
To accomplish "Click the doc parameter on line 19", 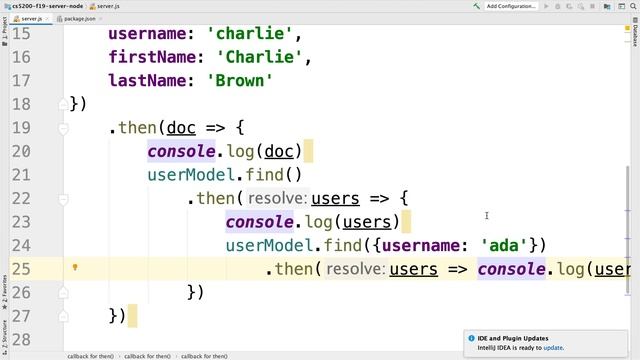I will click(181, 128).
